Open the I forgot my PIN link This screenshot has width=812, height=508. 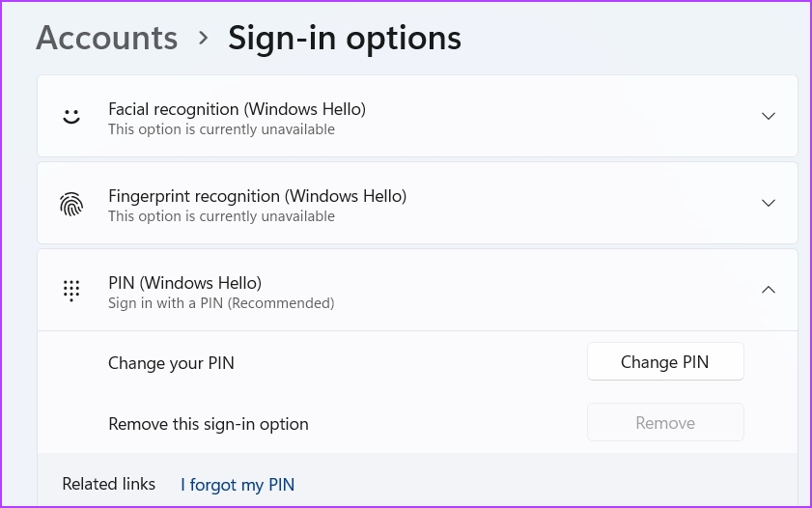[x=238, y=485]
